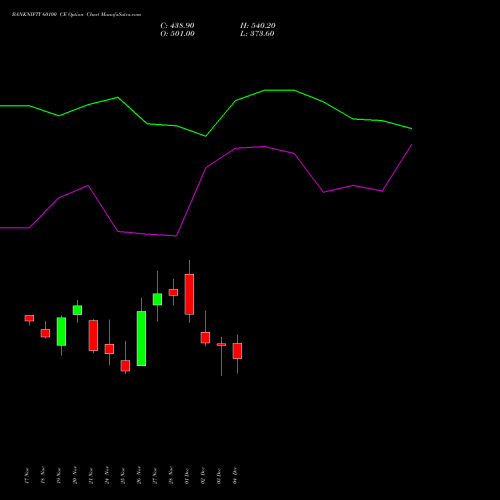Image resolution: width=500 pixels, height=500 pixels.
Task: Click the first red candle above 17 Nov
Action: tap(29, 318)
